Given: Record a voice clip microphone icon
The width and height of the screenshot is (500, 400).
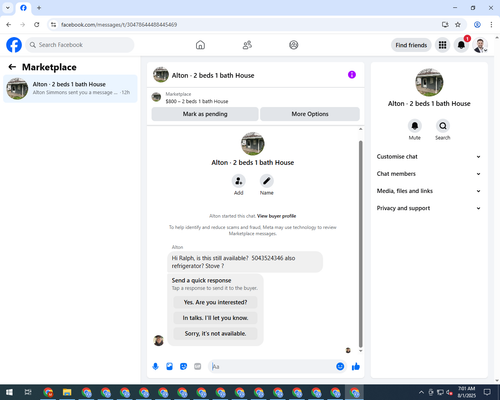Looking at the screenshot, I should coord(155,367).
